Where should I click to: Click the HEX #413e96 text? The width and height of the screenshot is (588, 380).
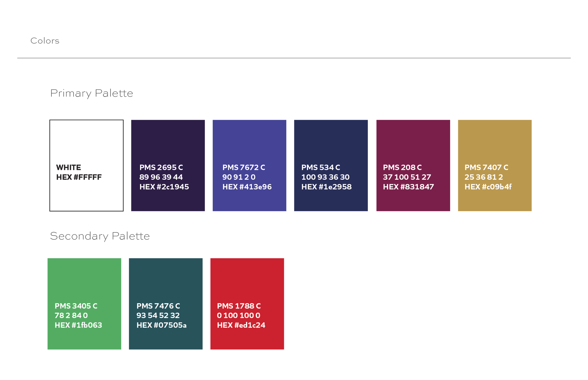[x=247, y=187]
